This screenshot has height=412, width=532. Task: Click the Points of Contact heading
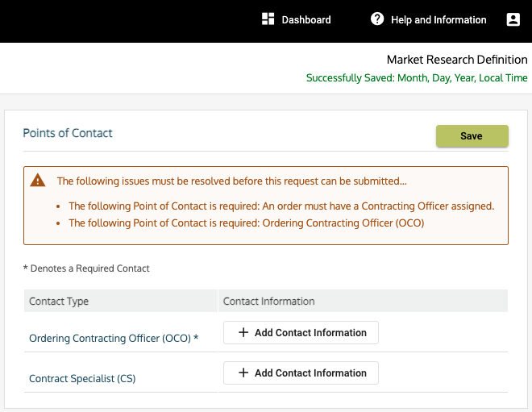coord(68,133)
